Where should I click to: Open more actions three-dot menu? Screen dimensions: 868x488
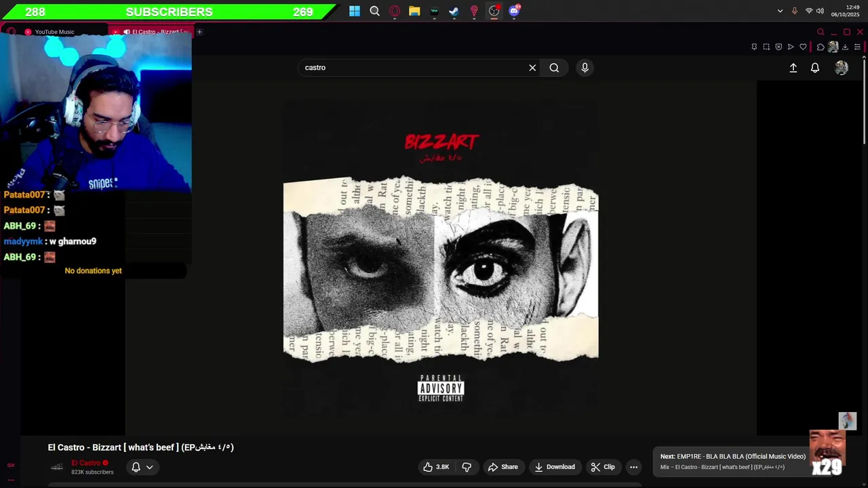click(x=633, y=467)
